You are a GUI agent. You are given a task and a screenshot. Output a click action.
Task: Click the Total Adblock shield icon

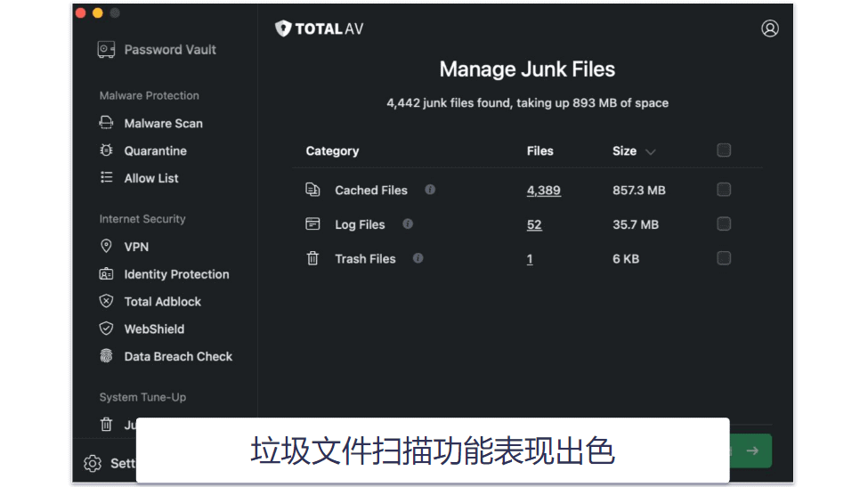(x=106, y=301)
